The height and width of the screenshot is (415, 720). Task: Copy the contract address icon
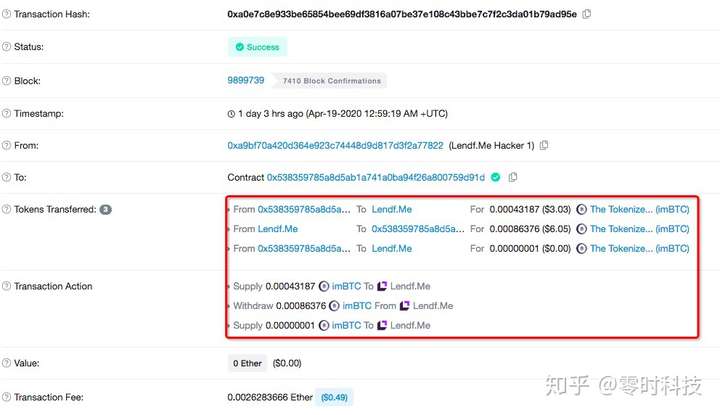[x=513, y=177]
